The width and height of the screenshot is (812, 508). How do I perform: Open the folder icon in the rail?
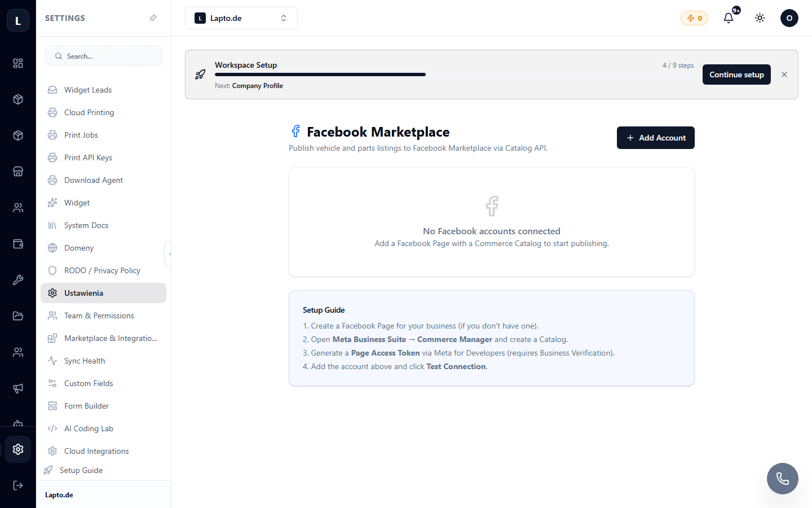[x=18, y=316]
